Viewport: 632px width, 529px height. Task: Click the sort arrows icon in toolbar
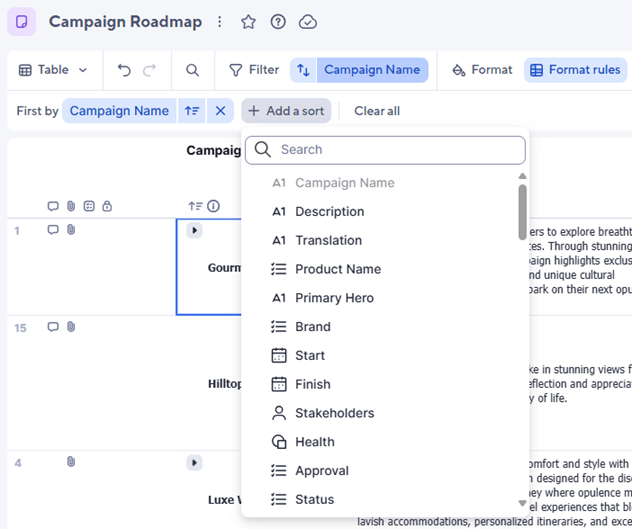[304, 70]
